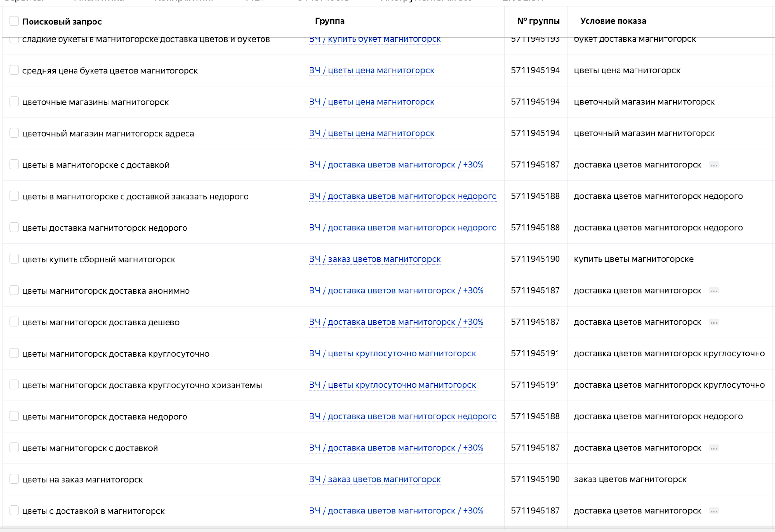This screenshot has height=532, width=775.
Task: Tick checkbox for 'цветы купить сборный магнитогорск'
Action: click(14, 259)
